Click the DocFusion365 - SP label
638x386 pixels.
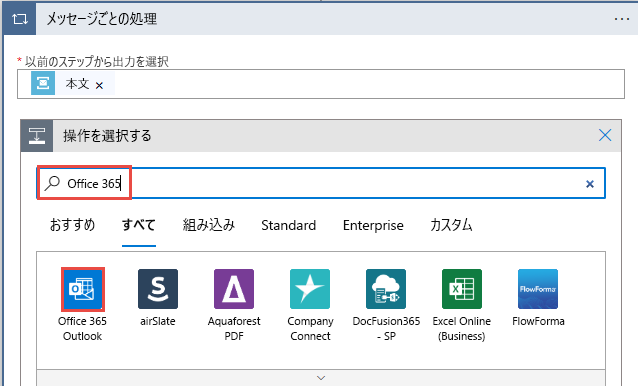(386, 329)
